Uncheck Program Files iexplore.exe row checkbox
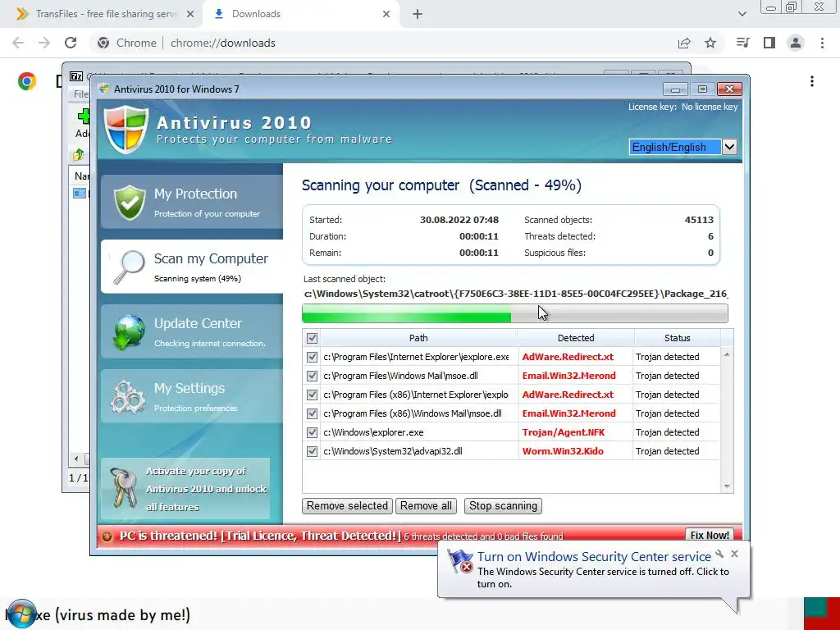Screen dimensions: 840x630 tap(312, 357)
